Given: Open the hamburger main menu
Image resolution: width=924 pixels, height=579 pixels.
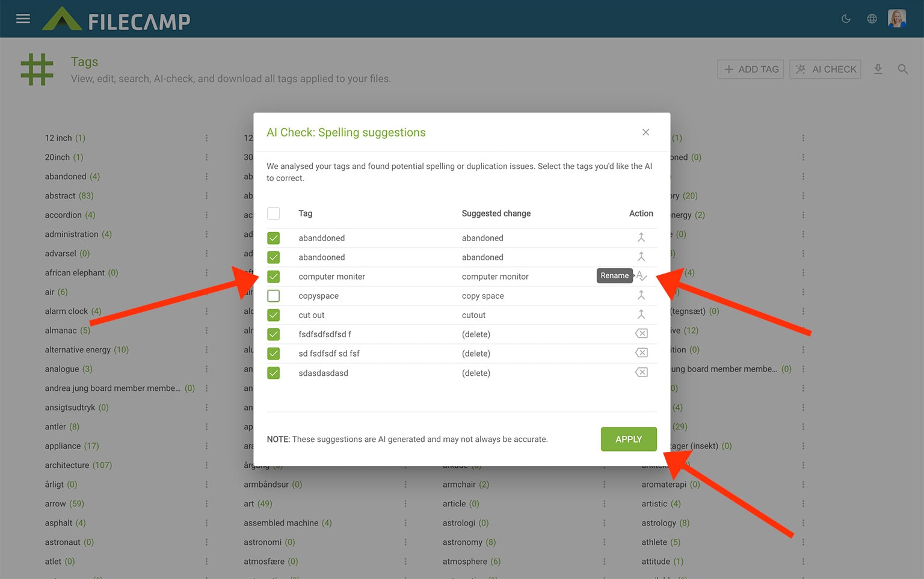Looking at the screenshot, I should 23,19.
